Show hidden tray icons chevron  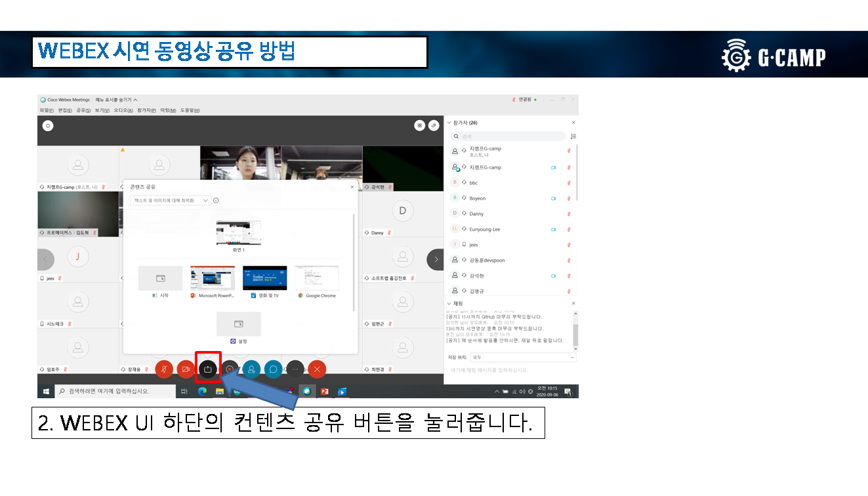tap(497, 391)
